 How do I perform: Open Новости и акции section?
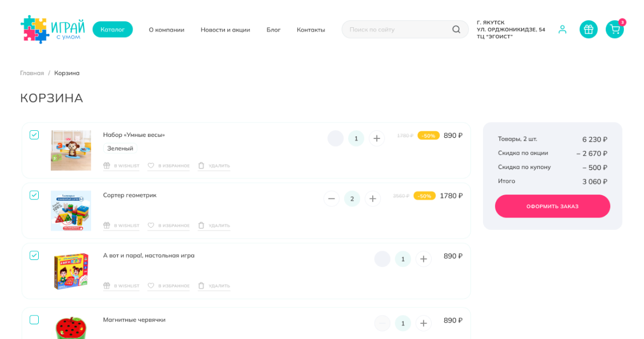click(x=225, y=29)
